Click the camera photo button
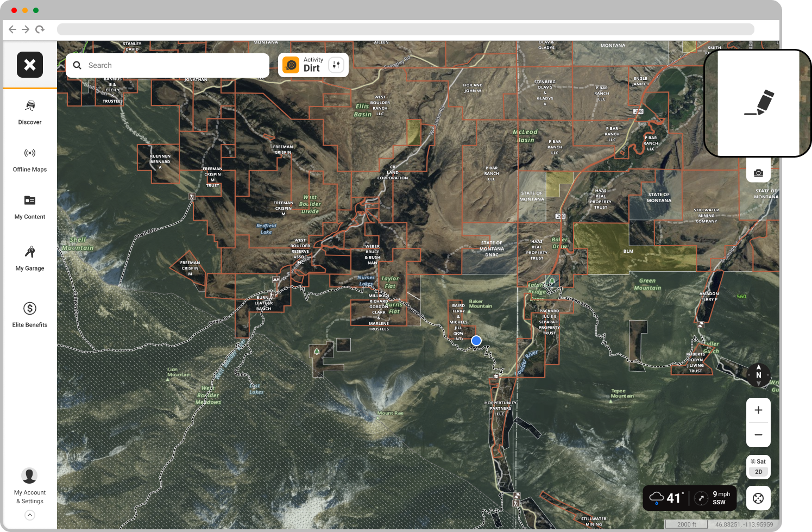812x532 pixels. click(758, 173)
